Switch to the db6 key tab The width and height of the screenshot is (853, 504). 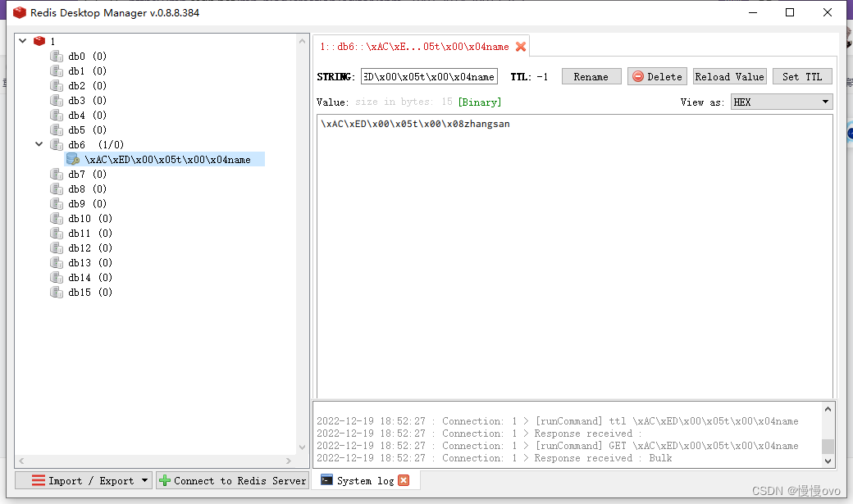414,47
